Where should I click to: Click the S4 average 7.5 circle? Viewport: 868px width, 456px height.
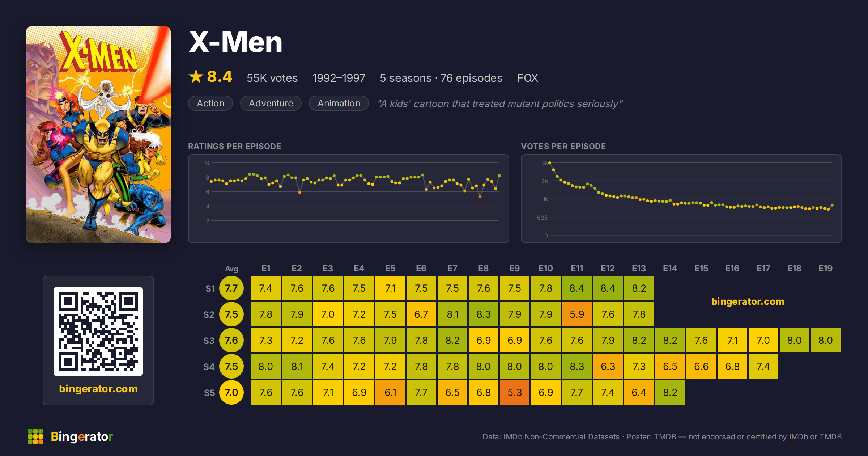(231, 367)
